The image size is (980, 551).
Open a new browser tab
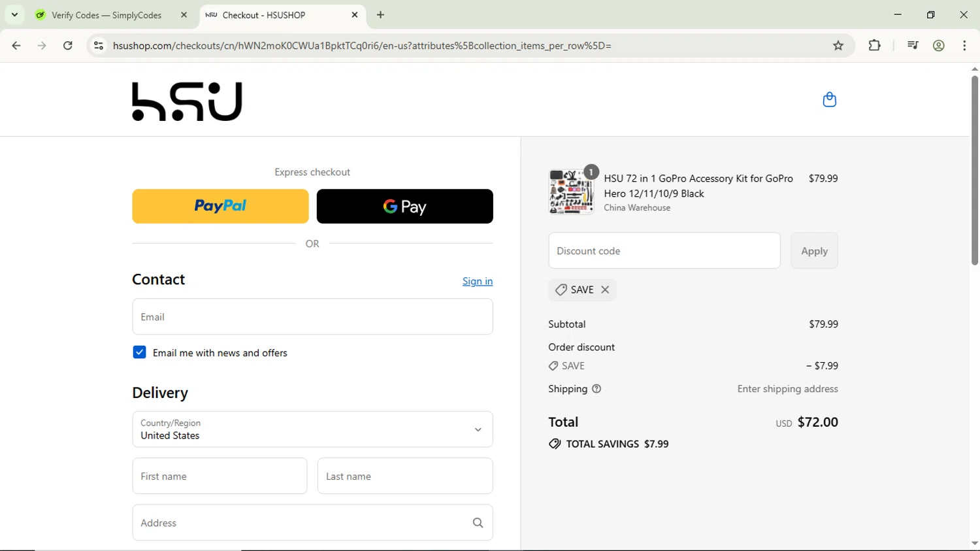pyautogui.click(x=381, y=14)
